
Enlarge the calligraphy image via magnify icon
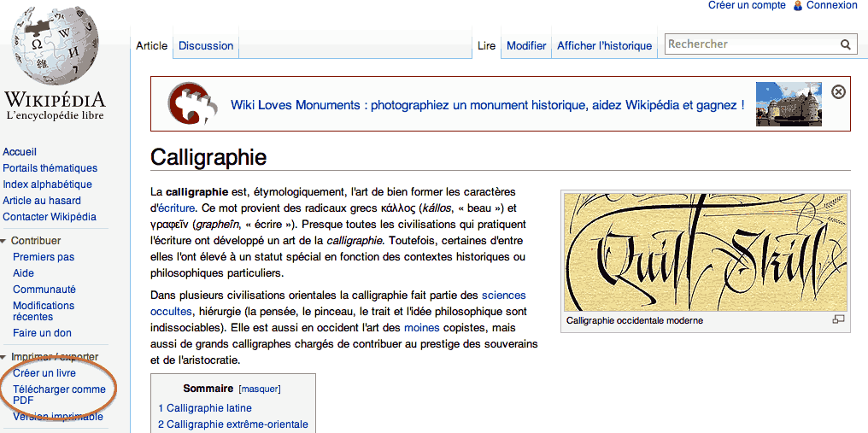click(839, 319)
